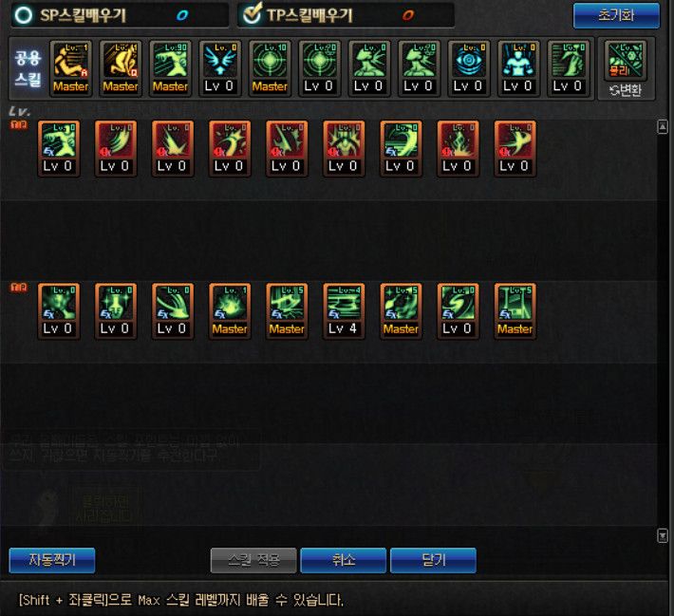Screen dimensions: 674x616
Task: Click last Master EX skill in second row
Action: pyautogui.click(x=515, y=311)
